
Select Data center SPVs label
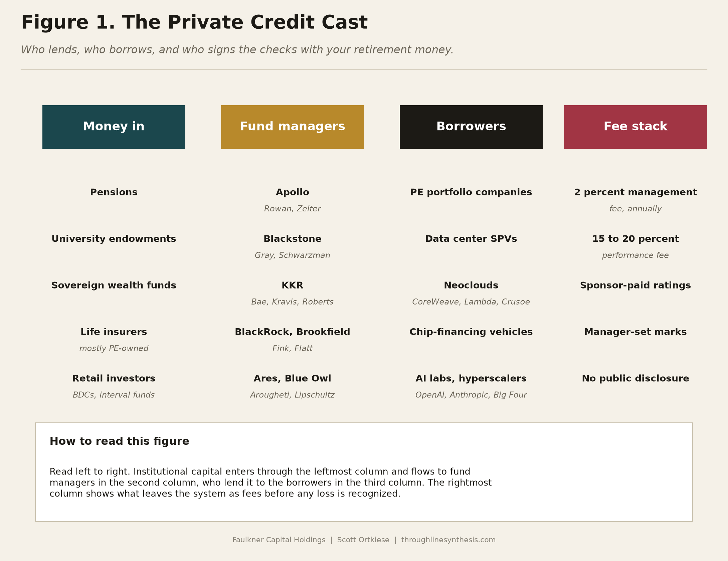pyautogui.click(x=471, y=239)
